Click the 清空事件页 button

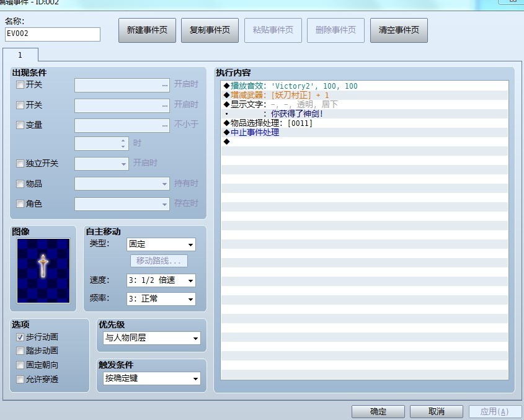coord(399,30)
